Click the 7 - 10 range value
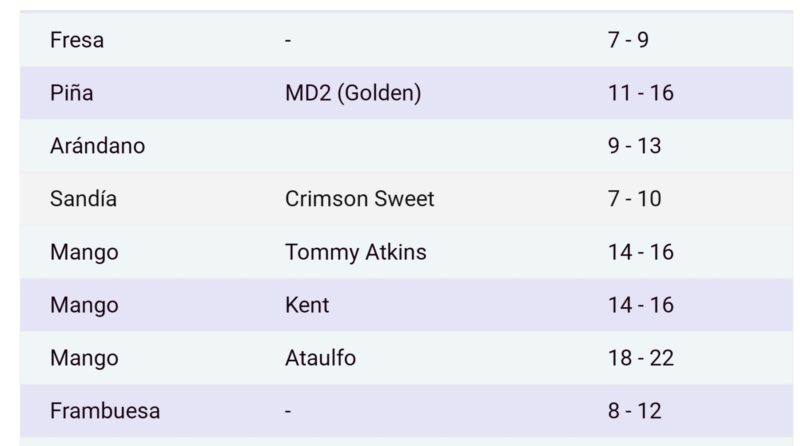Viewport: 800px width, 446px height. [x=635, y=199]
